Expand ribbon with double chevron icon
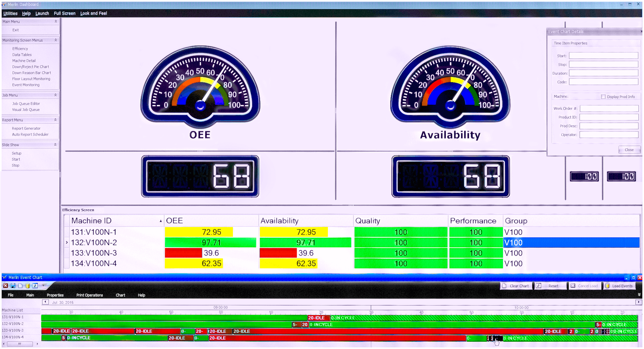 [x=639, y=295]
